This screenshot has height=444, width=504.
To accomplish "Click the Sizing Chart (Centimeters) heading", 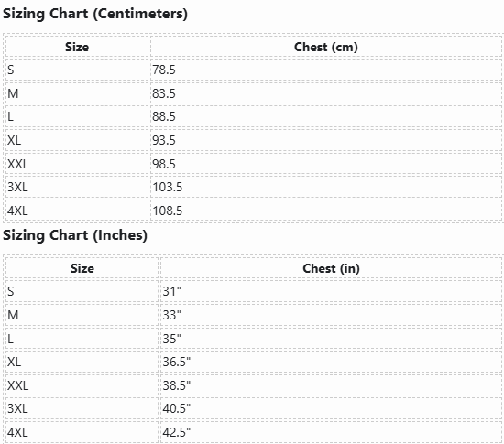I will [x=95, y=14].
